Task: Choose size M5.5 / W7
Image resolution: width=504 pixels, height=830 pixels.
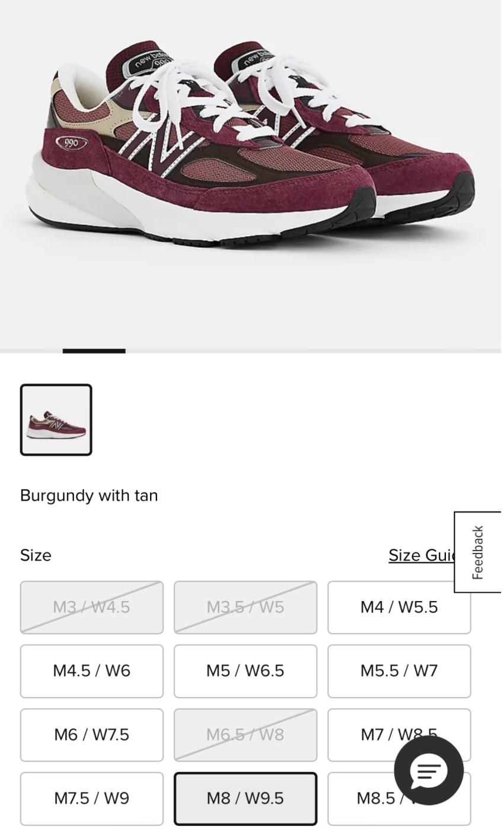Action: click(399, 671)
